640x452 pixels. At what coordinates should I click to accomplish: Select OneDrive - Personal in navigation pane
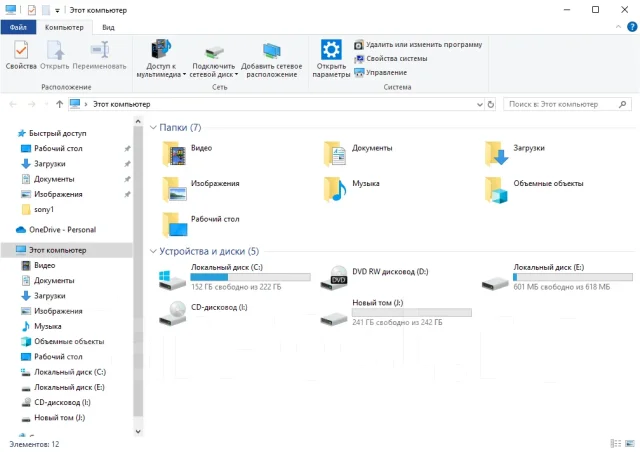pyautogui.click(x=56, y=229)
